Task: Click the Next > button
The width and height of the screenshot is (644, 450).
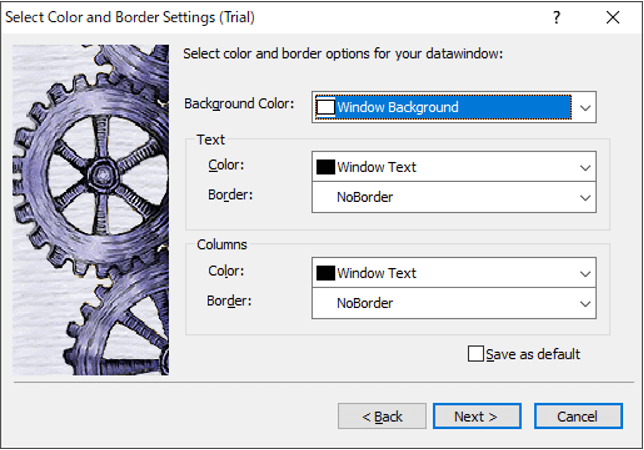Action: tap(473, 416)
